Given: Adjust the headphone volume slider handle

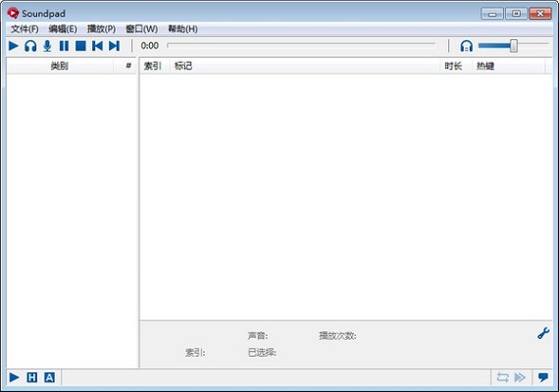Looking at the screenshot, I should pos(513,46).
